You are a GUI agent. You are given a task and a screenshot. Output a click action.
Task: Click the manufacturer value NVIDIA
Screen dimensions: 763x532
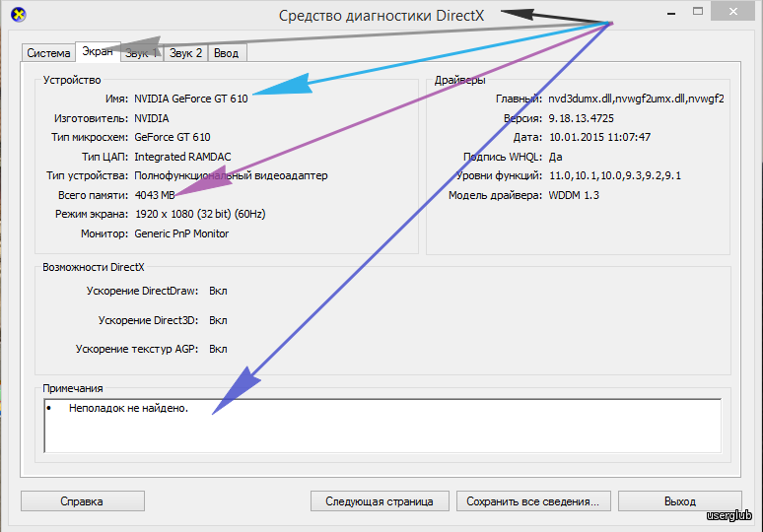tap(152, 118)
